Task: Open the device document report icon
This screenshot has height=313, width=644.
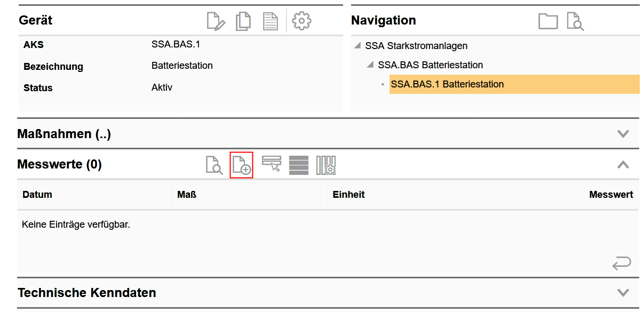Action: pyautogui.click(x=271, y=21)
